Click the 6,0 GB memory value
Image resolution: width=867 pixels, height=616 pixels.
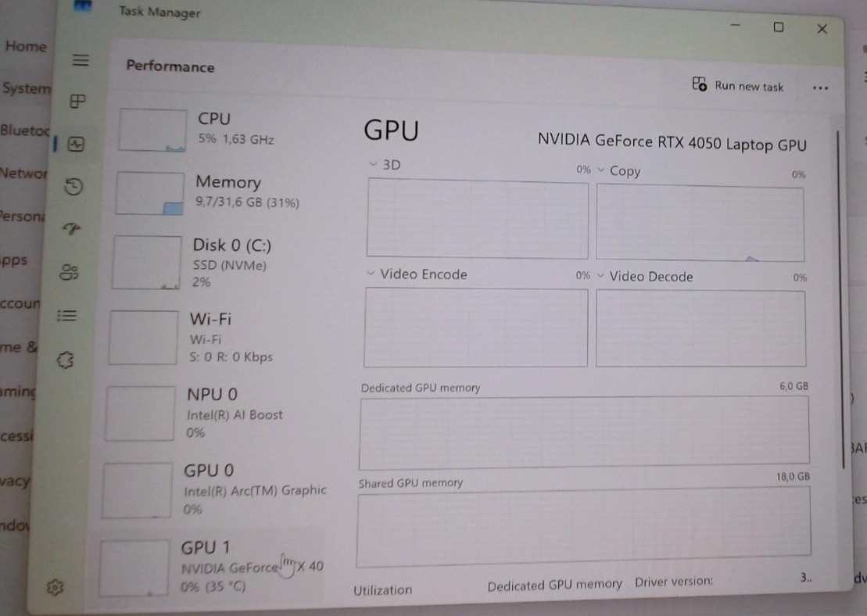[794, 386]
